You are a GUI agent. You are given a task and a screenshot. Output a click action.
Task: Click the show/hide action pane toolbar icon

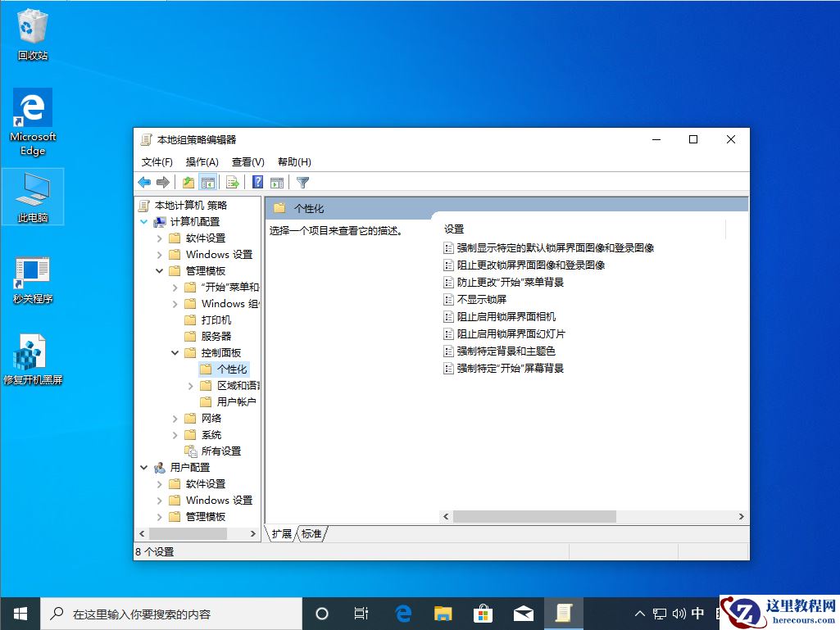click(x=277, y=181)
